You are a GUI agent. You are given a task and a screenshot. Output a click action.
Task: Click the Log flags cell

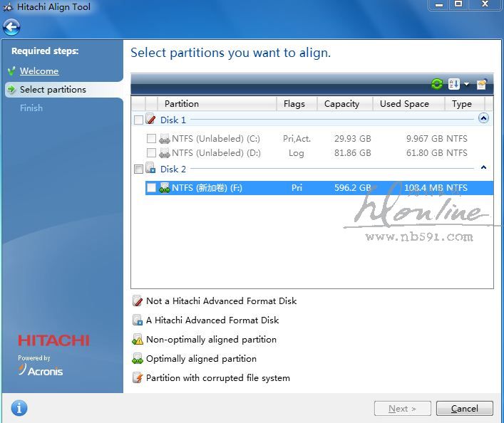pos(297,153)
